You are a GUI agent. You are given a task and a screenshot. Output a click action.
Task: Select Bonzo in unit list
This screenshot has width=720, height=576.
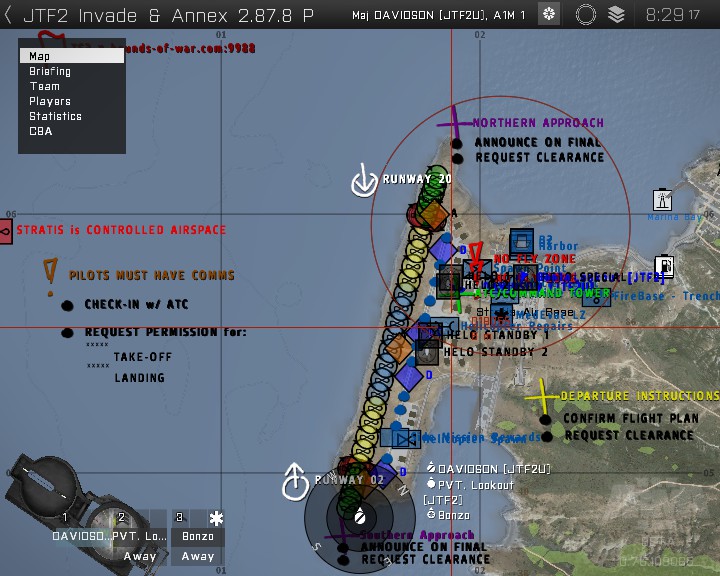point(448,515)
